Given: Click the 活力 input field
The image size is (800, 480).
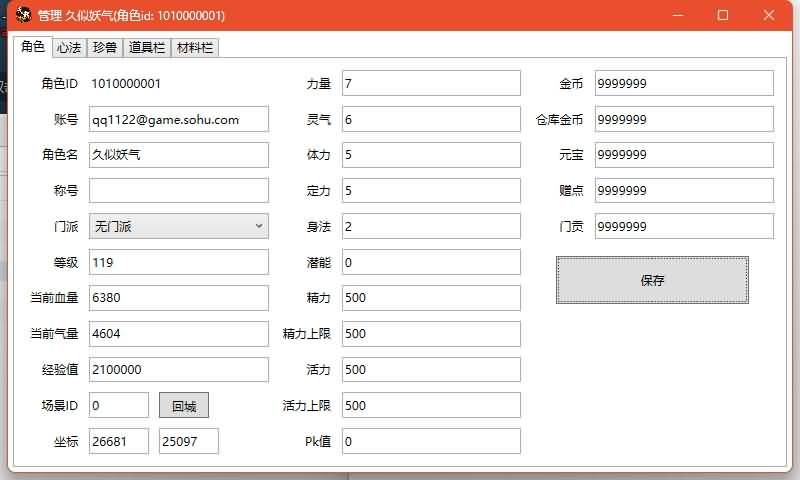Looking at the screenshot, I should (x=431, y=369).
